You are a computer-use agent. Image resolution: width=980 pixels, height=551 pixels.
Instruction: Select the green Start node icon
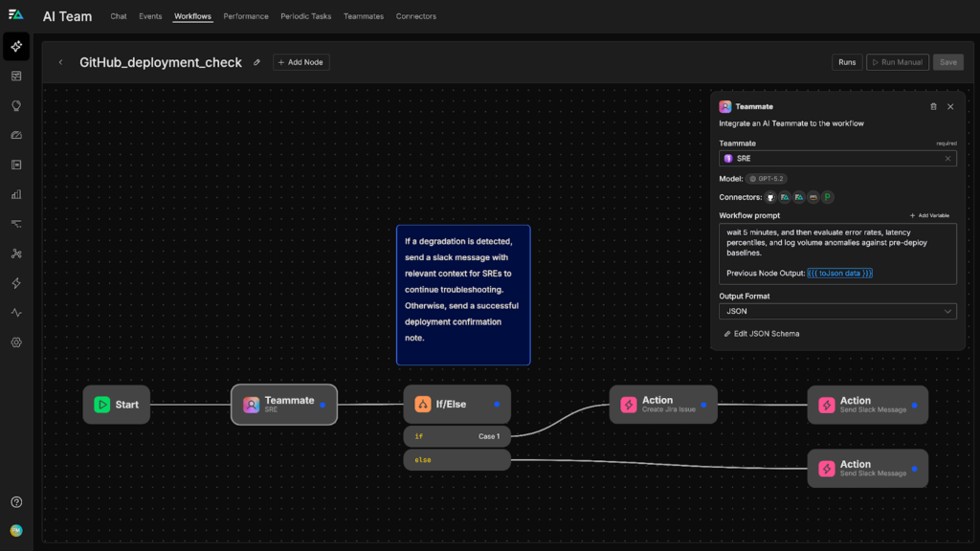(x=102, y=405)
